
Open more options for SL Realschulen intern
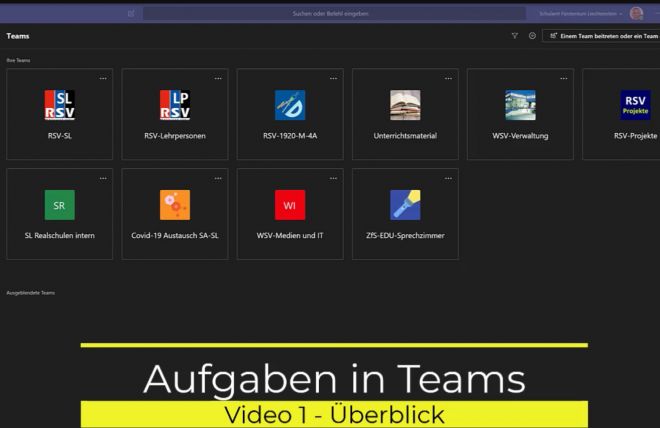pos(103,178)
